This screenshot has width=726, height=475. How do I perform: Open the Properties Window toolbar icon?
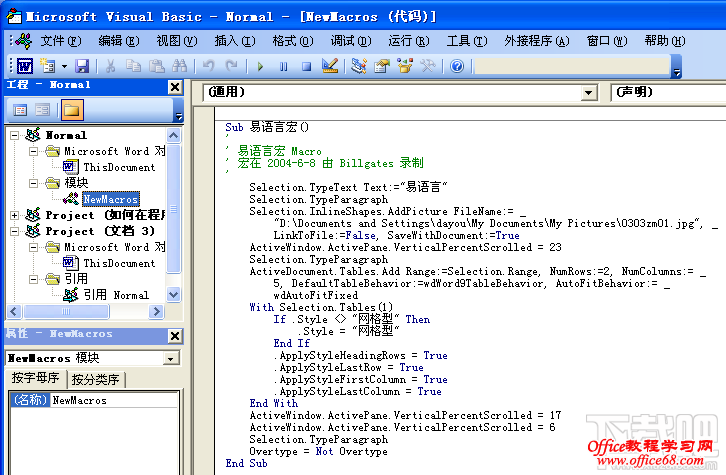click(x=382, y=66)
